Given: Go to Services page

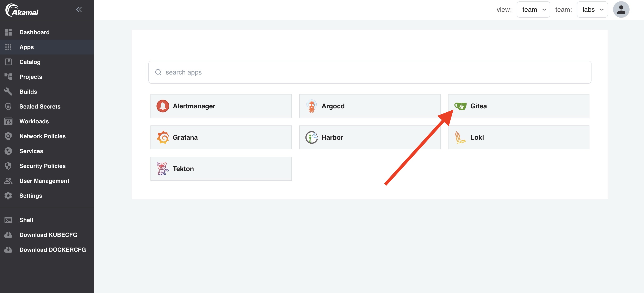Looking at the screenshot, I should (x=47, y=151).
